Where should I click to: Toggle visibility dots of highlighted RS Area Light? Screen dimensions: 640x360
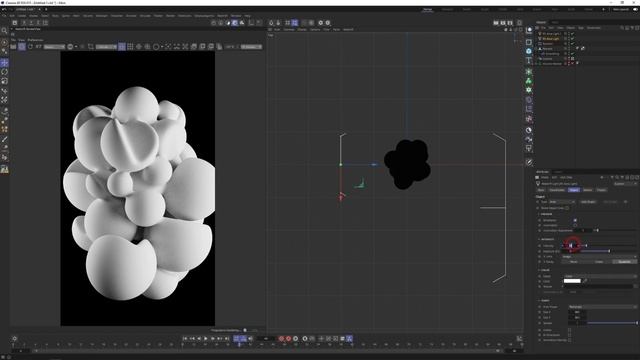pyautogui.click(x=569, y=38)
